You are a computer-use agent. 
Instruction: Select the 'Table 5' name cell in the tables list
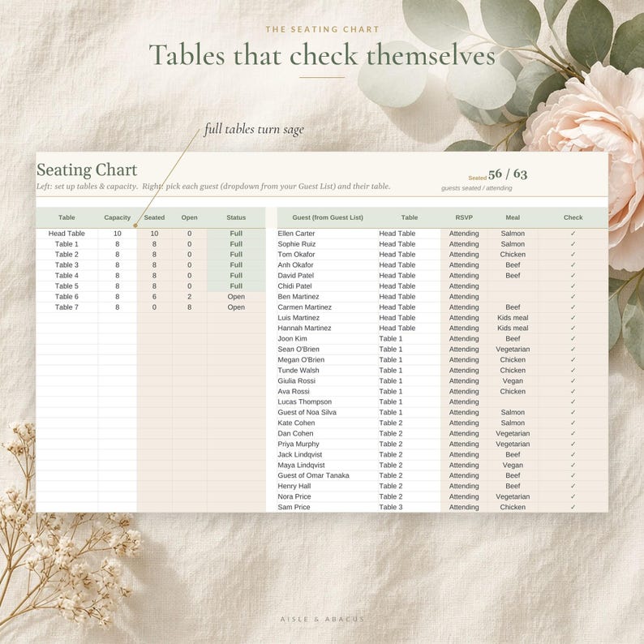(67, 286)
